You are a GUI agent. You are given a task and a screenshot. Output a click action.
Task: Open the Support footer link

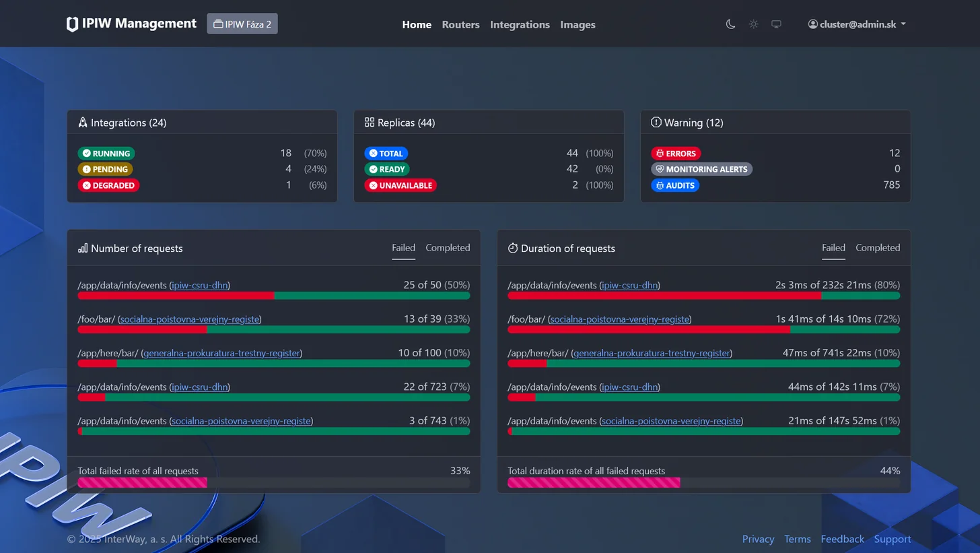pos(893,539)
